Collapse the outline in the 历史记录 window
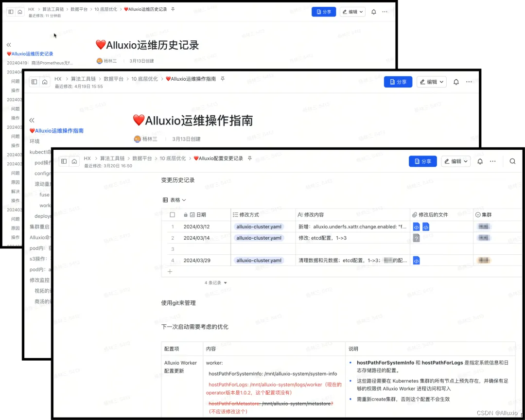 (9, 45)
